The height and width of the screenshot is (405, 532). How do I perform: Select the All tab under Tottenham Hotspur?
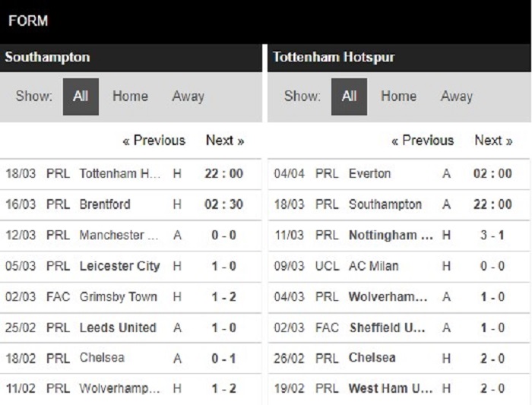pos(349,97)
